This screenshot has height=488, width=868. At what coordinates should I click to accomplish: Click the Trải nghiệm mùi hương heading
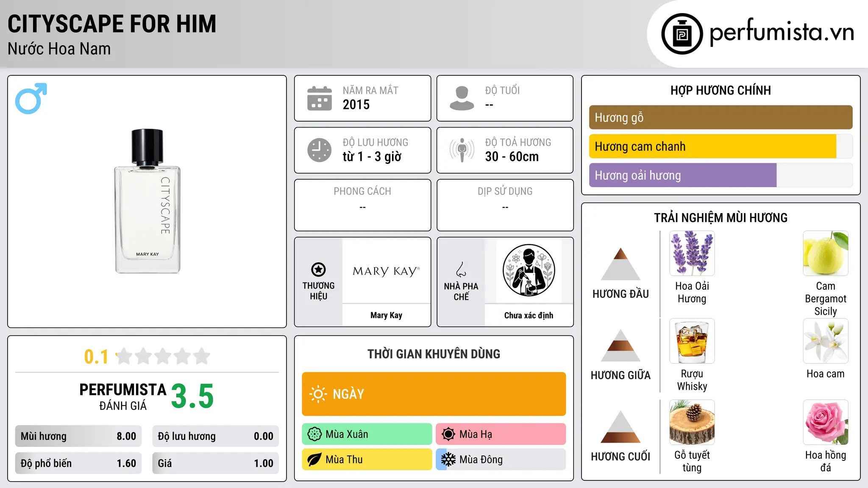pos(721,218)
